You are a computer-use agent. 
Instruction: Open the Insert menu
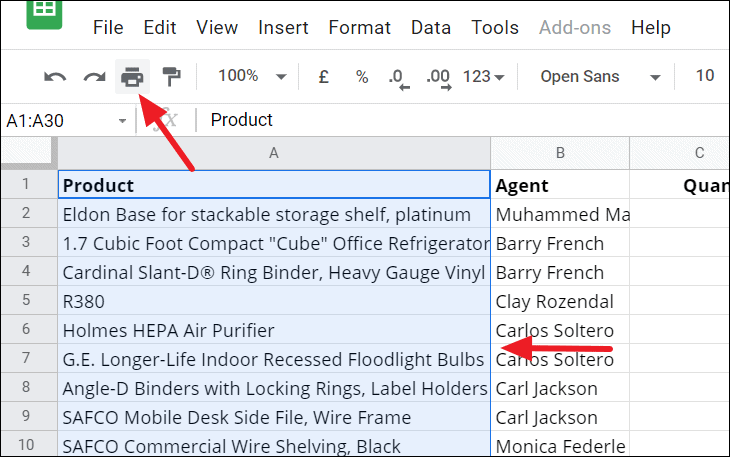click(x=283, y=27)
